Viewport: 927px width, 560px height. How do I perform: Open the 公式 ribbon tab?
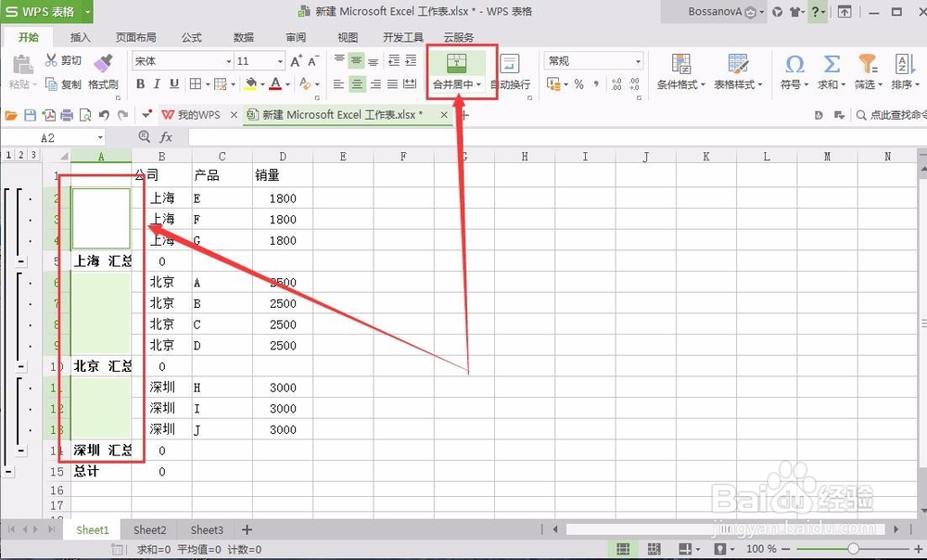[x=192, y=37]
